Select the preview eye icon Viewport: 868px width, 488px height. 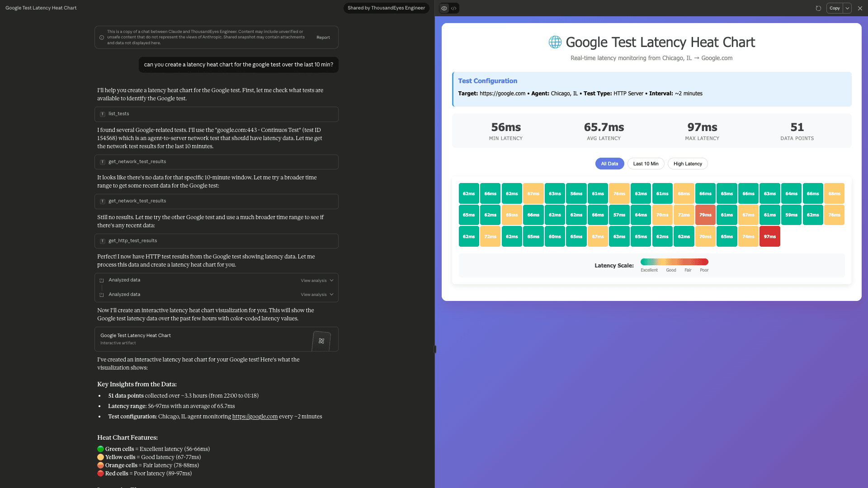[444, 8]
